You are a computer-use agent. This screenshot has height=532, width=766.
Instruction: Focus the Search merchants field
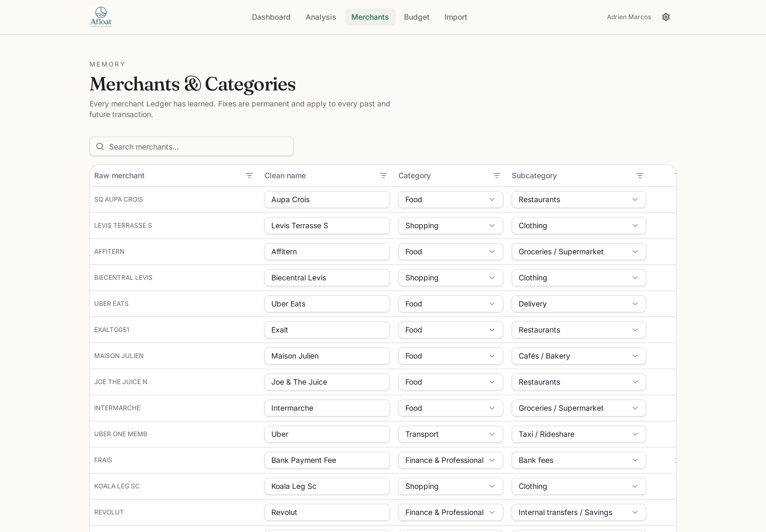pyautogui.click(x=191, y=146)
